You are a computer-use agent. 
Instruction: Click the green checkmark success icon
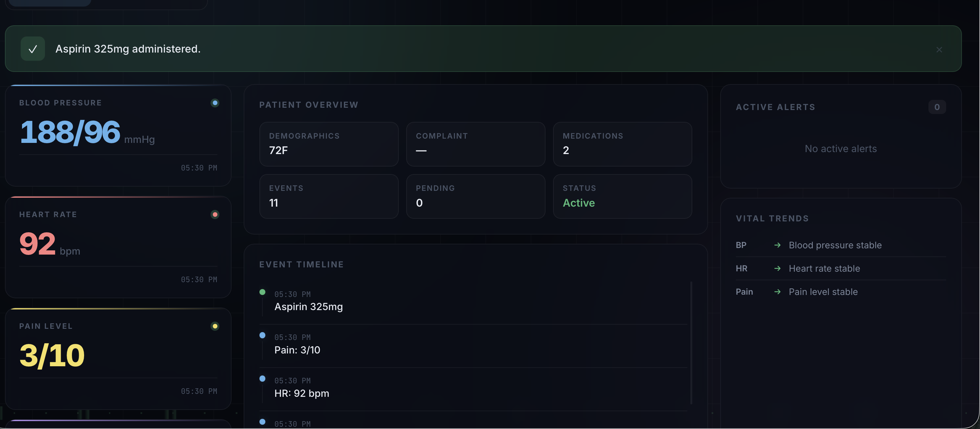(x=33, y=49)
